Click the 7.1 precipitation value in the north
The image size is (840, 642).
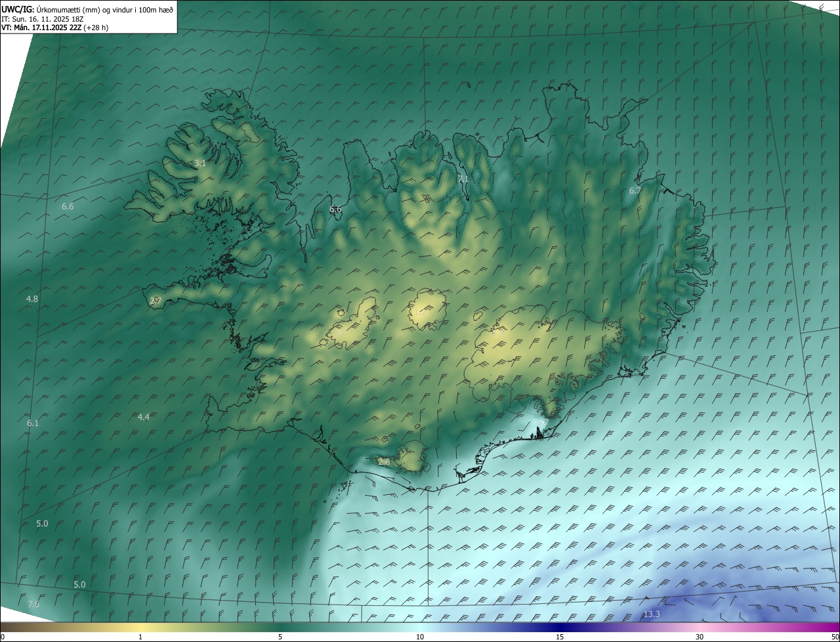(463, 179)
